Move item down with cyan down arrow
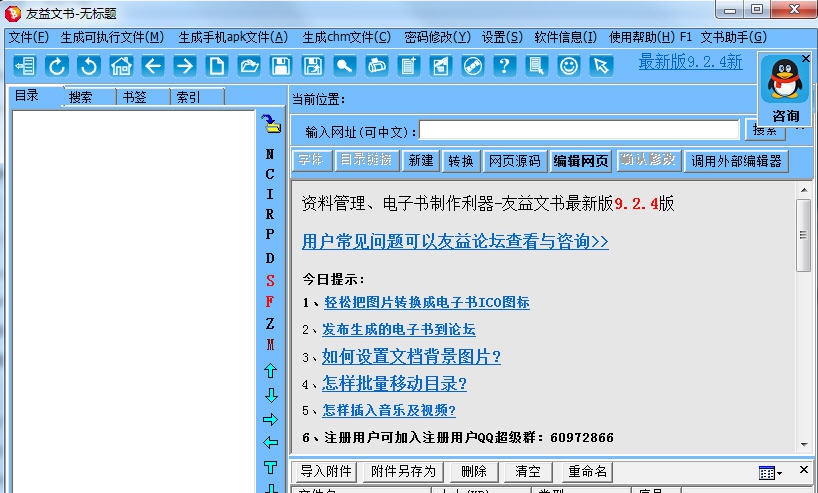Image resolution: width=818 pixels, height=493 pixels. (x=271, y=395)
